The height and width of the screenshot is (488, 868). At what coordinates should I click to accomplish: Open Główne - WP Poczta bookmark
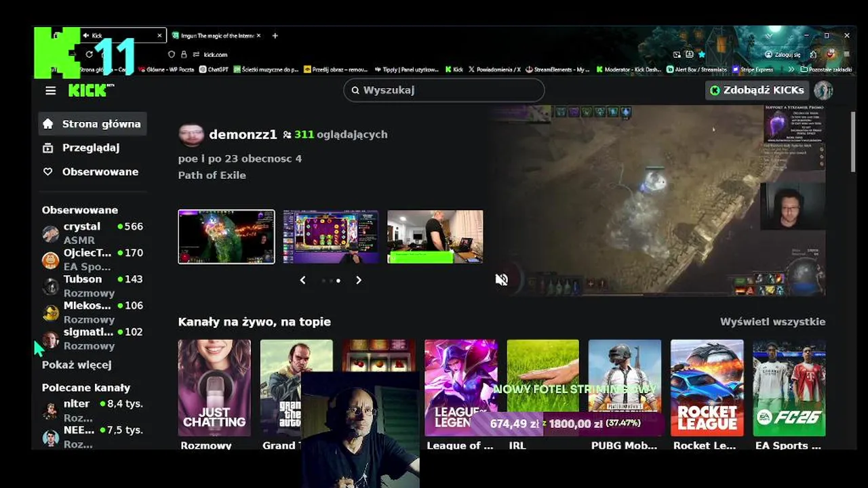pyautogui.click(x=165, y=69)
